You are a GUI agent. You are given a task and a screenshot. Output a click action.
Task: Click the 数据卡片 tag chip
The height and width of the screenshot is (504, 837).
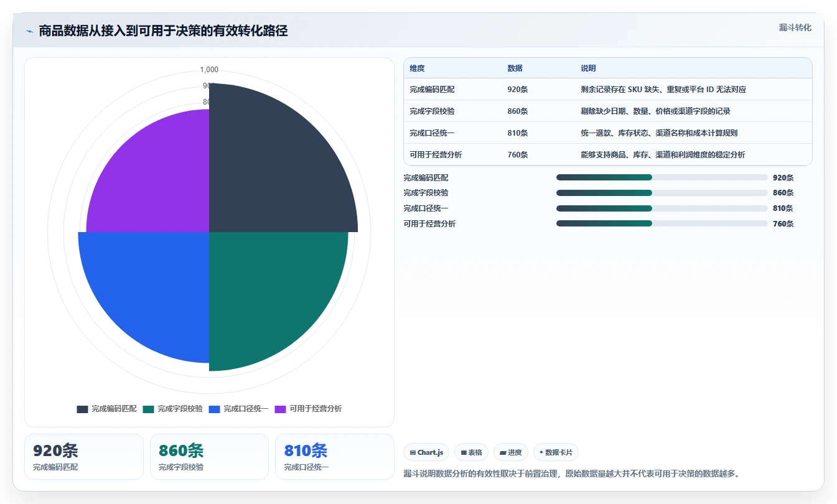pyautogui.click(x=556, y=452)
